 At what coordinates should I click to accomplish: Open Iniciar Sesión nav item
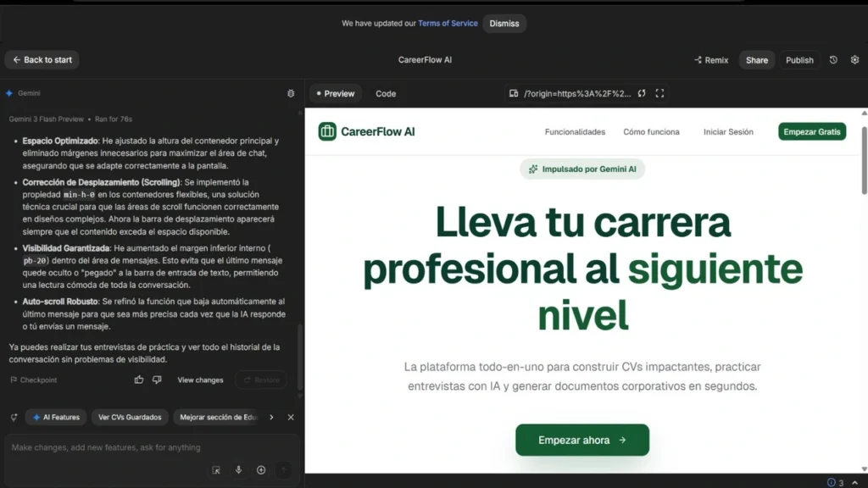728,131
